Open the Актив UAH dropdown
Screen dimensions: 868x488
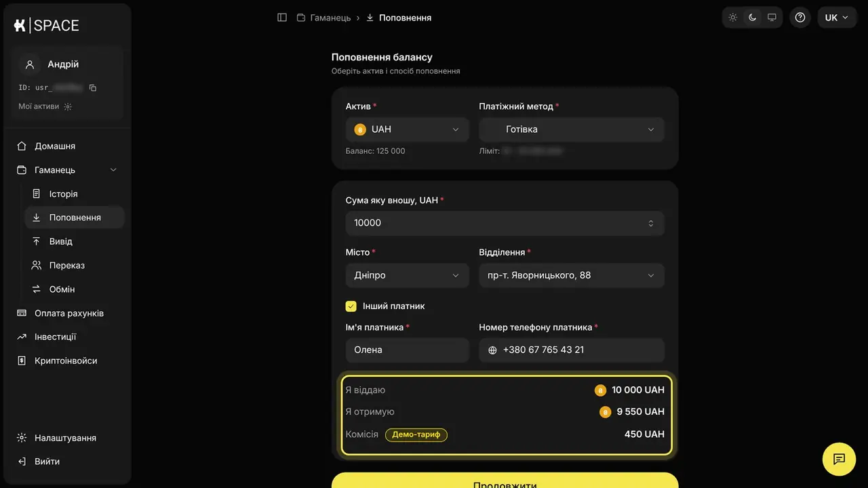pyautogui.click(x=407, y=129)
